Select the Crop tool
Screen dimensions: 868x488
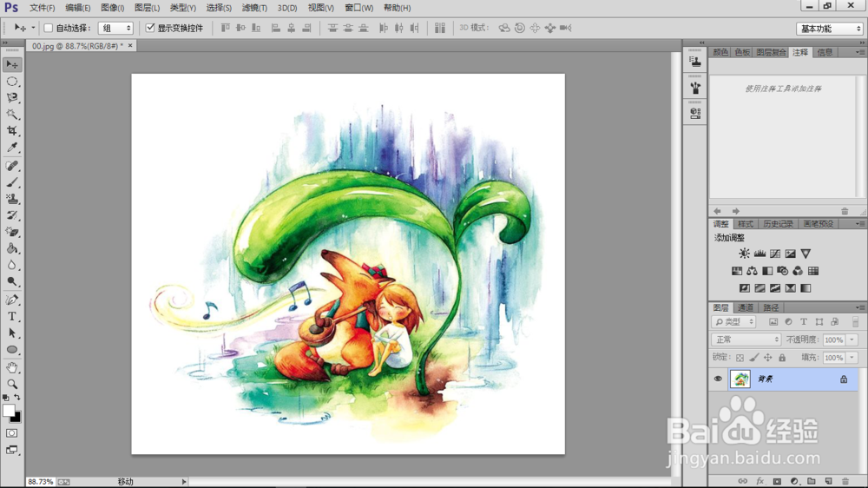pyautogui.click(x=11, y=131)
